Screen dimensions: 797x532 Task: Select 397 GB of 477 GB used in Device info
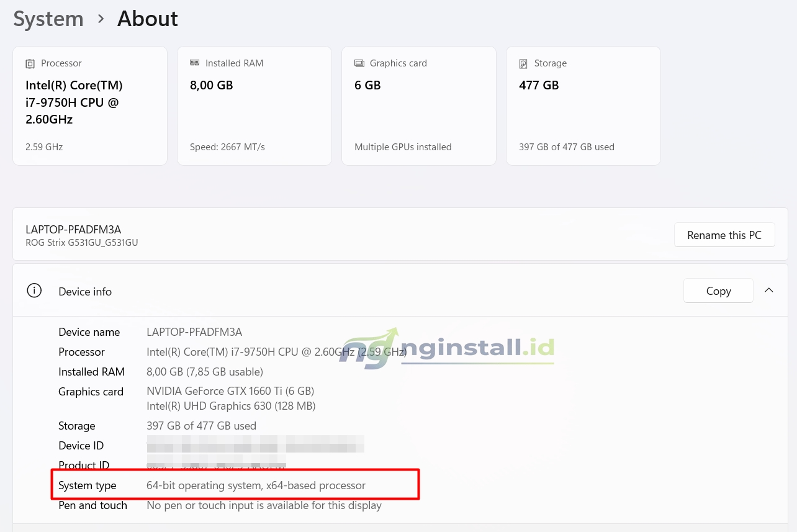pos(201,426)
